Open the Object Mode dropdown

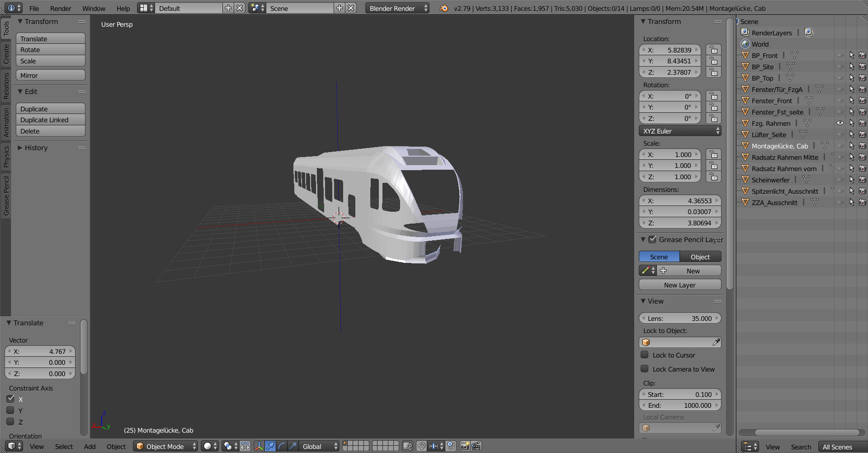point(165,446)
